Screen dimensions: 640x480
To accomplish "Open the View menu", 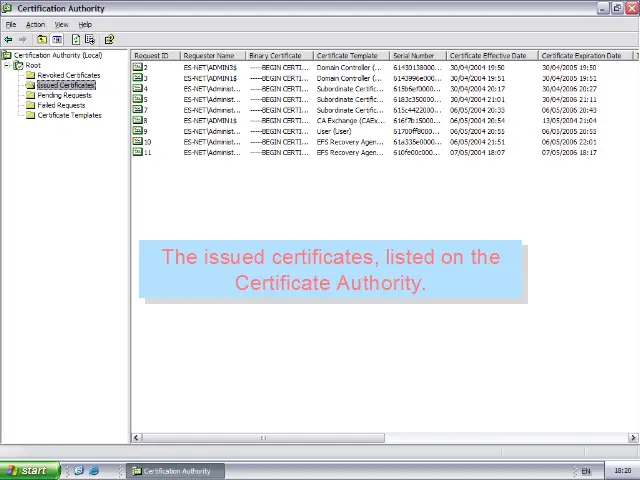I will click(62, 24).
